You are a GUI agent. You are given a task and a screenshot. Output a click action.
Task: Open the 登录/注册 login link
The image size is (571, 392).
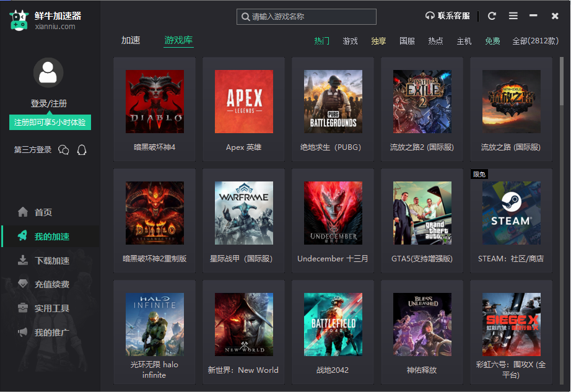48,103
